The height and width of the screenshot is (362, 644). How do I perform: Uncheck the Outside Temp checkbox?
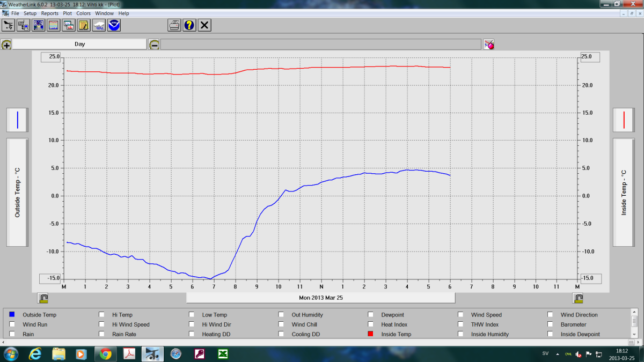click(x=12, y=315)
